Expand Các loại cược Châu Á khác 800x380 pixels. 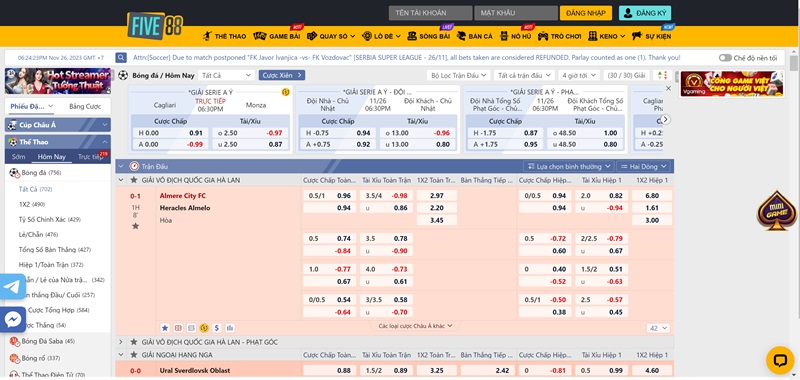point(415,326)
